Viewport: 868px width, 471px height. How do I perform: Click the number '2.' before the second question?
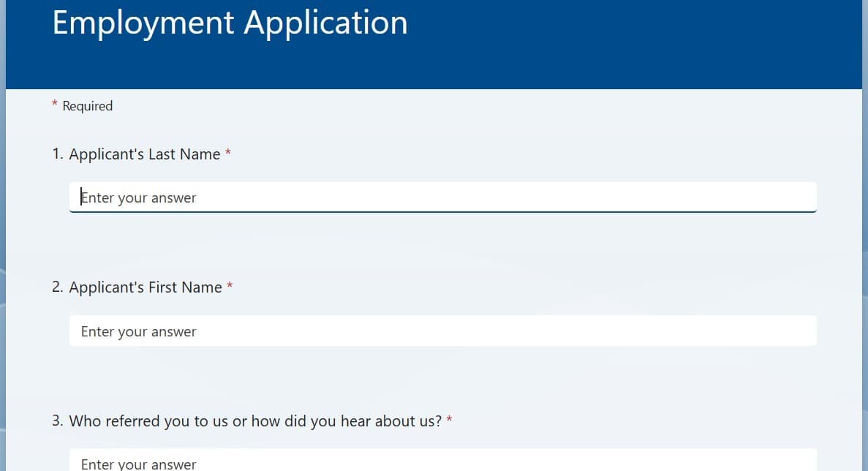point(57,287)
